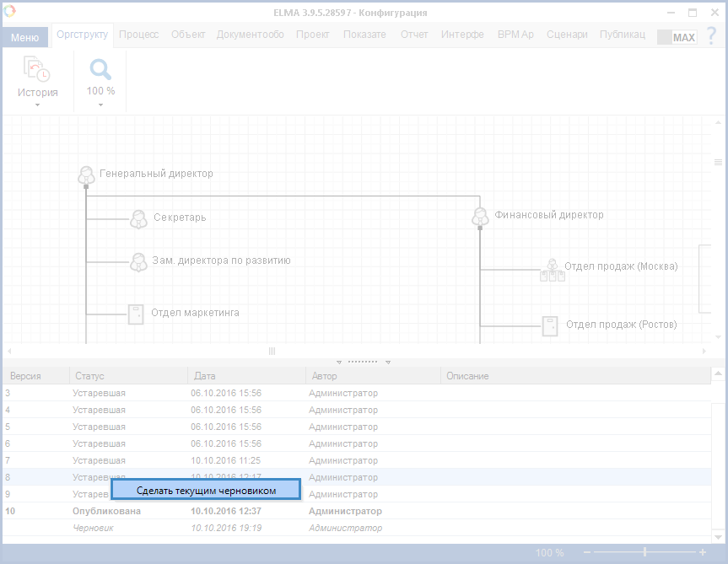Select the Генеральный директор position icon
Screen dimensions: 728x564
86,175
